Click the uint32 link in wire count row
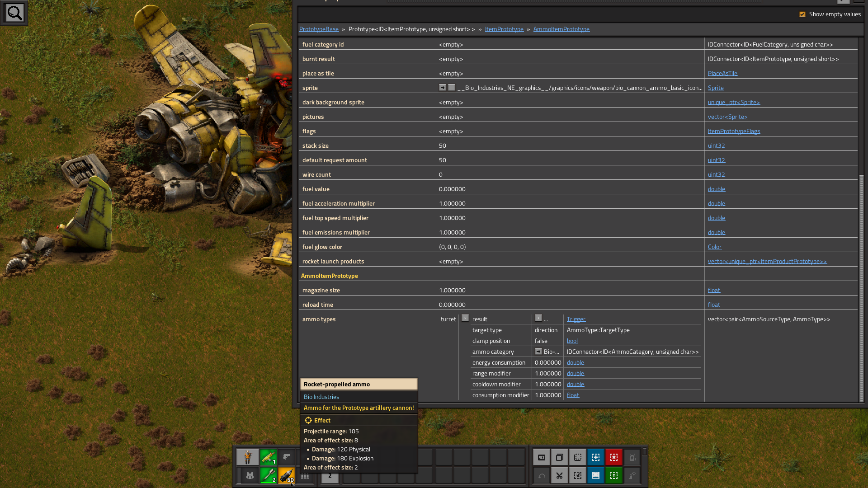868x488 pixels. point(717,174)
